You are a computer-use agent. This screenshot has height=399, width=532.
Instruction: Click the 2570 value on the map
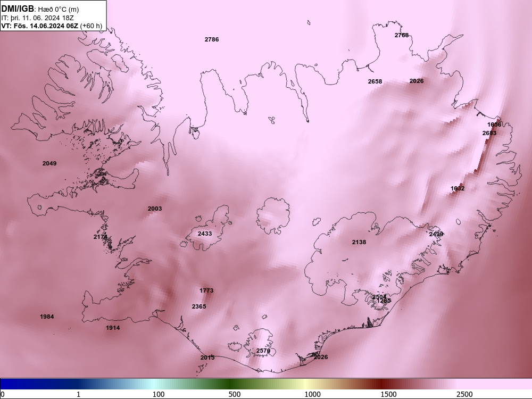pyautogui.click(x=263, y=351)
